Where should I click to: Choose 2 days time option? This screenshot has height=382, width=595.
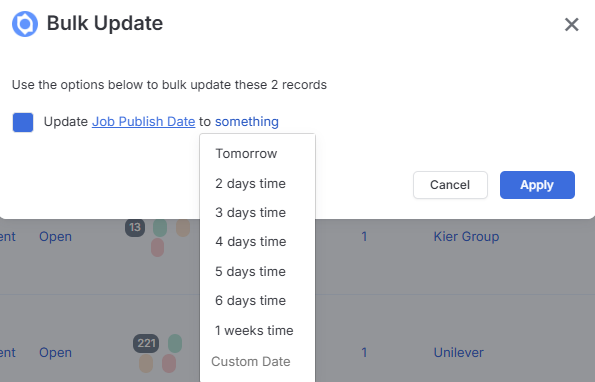pyautogui.click(x=250, y=184)
